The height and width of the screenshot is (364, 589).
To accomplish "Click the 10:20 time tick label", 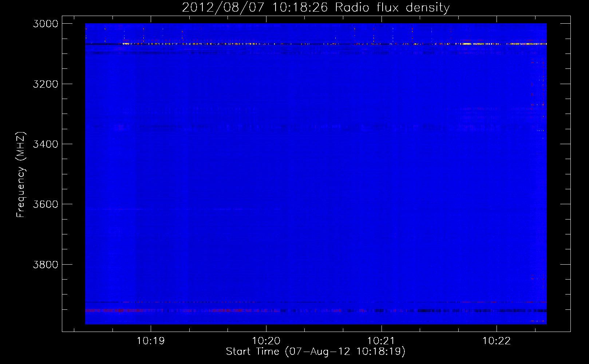I will click(266, 341).
